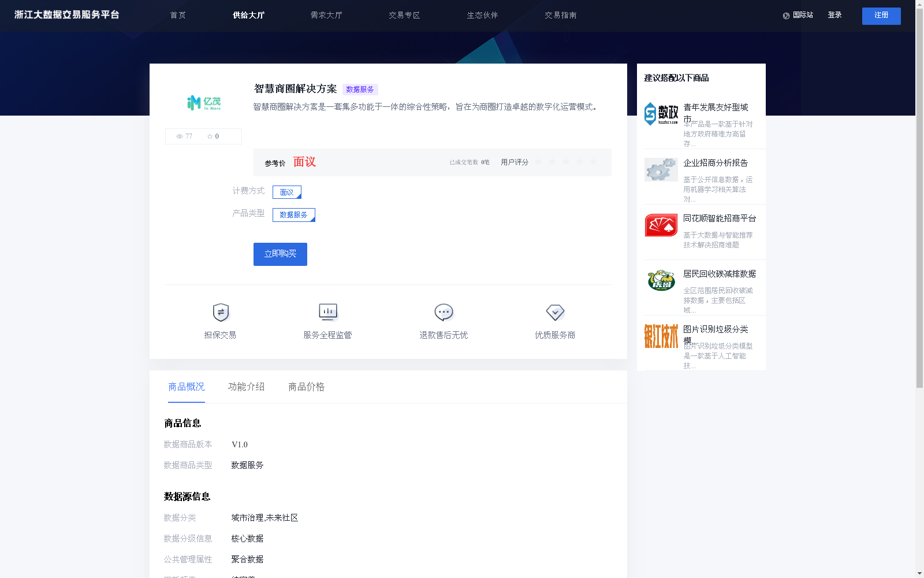Click the globe icon next to 国际站

pyautogui.click(x=786, y=16)
